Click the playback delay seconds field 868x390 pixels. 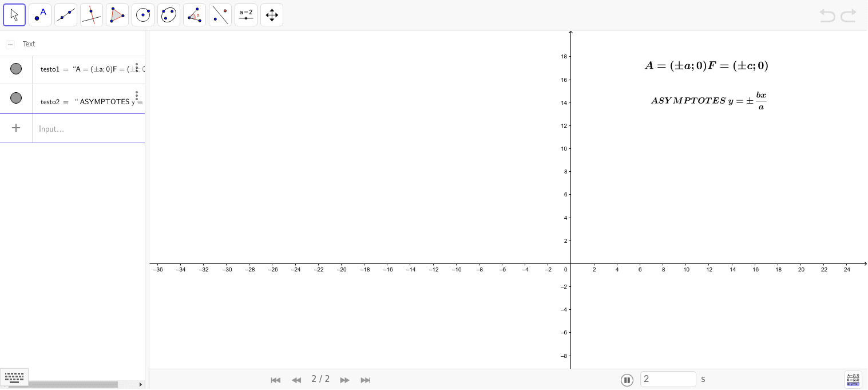point(668,379)
